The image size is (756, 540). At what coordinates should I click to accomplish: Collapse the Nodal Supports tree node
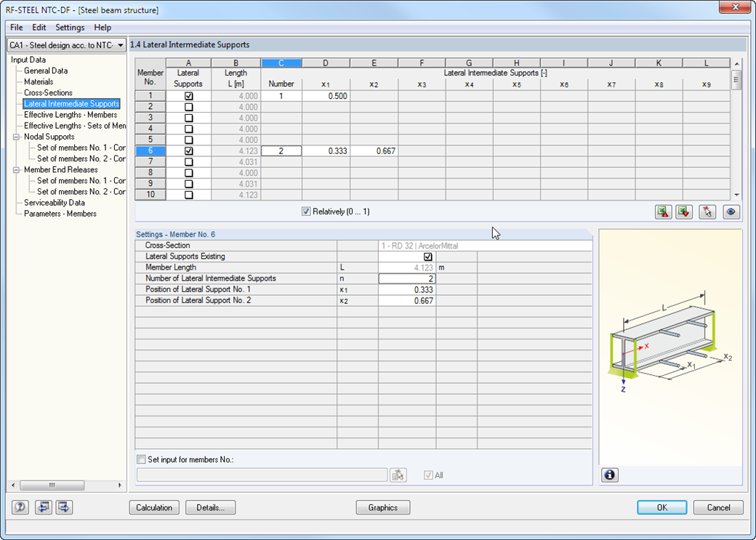(16, 137)
